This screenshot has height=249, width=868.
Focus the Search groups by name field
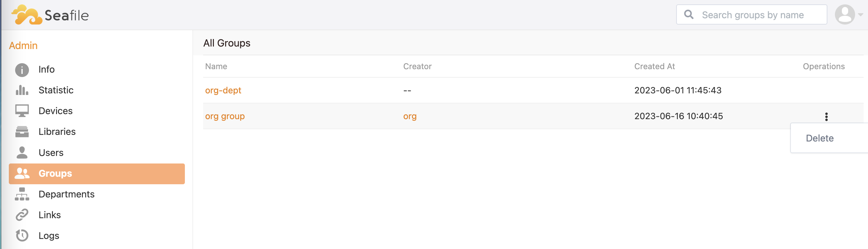(x=751, y=14)
